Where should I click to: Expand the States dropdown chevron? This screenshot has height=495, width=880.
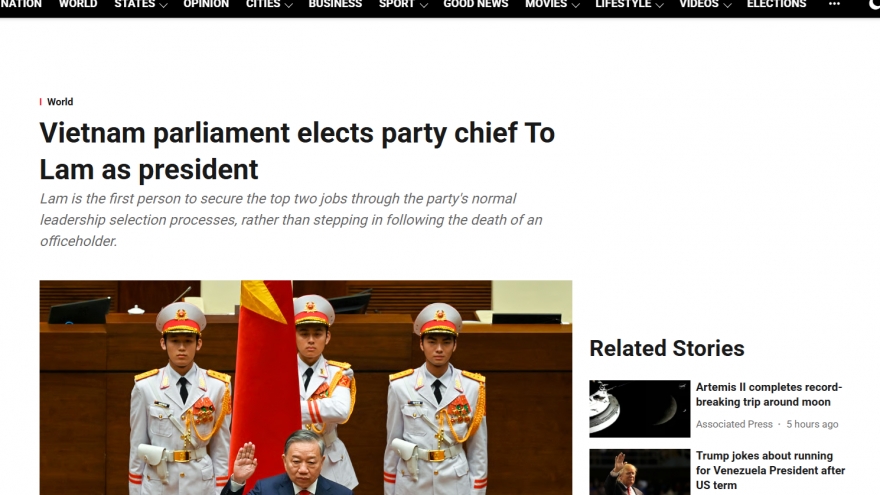[x=163, y=5]
